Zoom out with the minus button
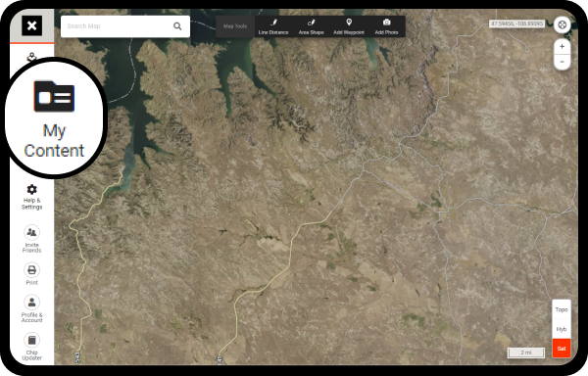The image size is (588, 376). click(562, 62)
